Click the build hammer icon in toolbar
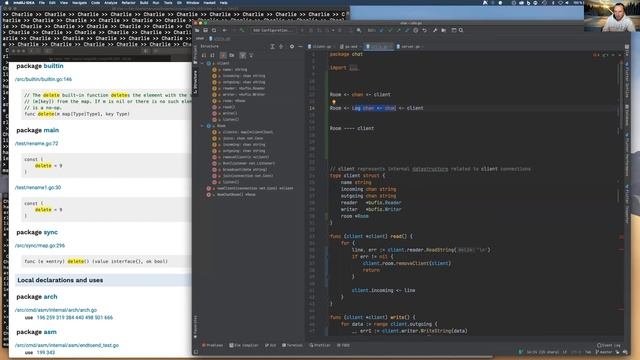This screenshot has width=640, height=360. coord(242,30)
